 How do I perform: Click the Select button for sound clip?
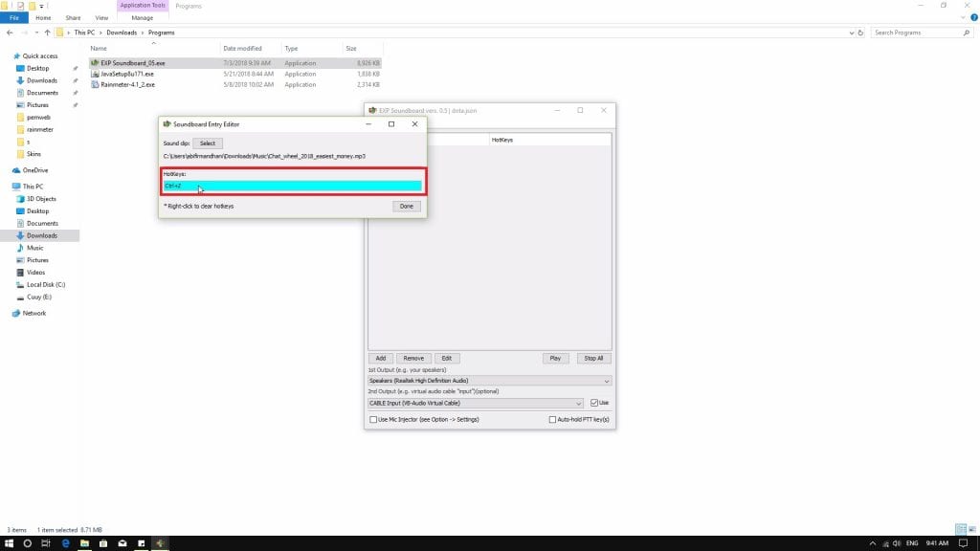208,143
